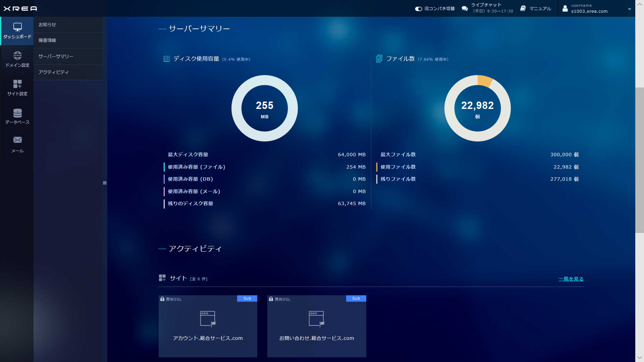Click the orange segment of file count donut
644x362 pixels.
[484, 81]
